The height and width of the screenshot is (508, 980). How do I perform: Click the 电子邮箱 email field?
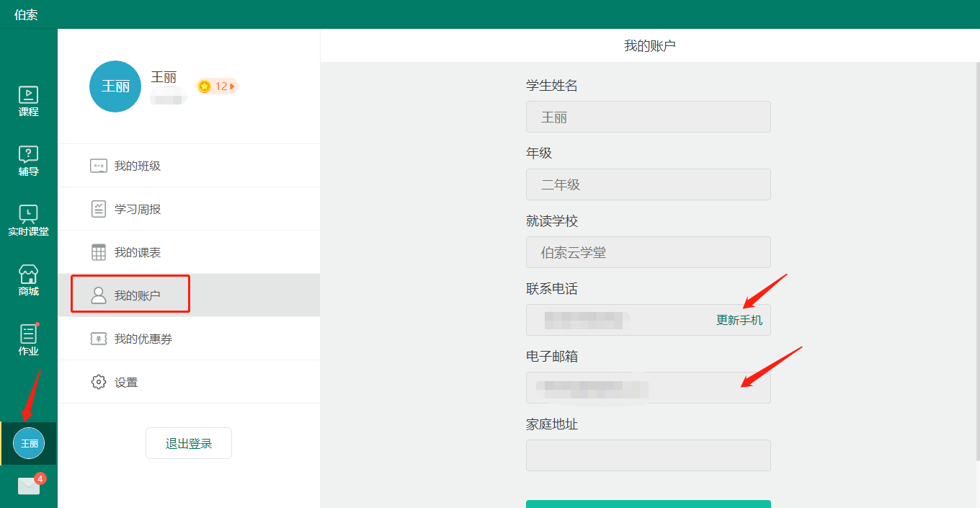tap(647, 387)
